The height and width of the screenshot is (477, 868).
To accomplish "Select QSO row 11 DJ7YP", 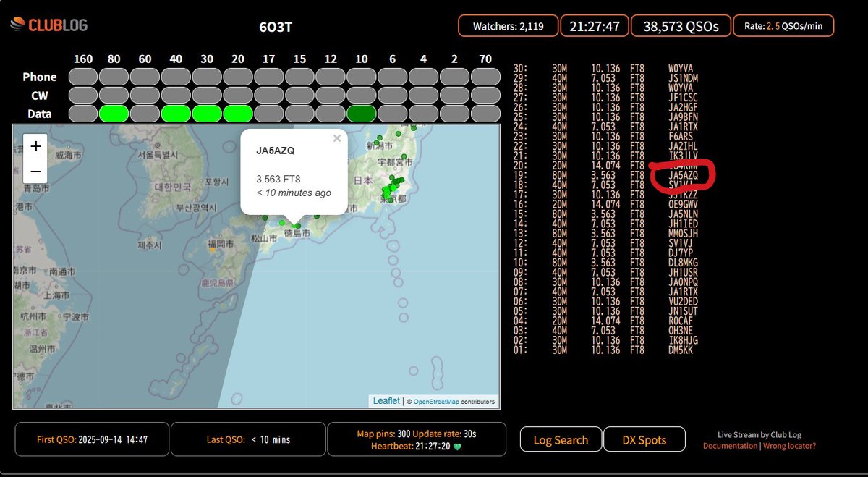I will pos(606,253).
